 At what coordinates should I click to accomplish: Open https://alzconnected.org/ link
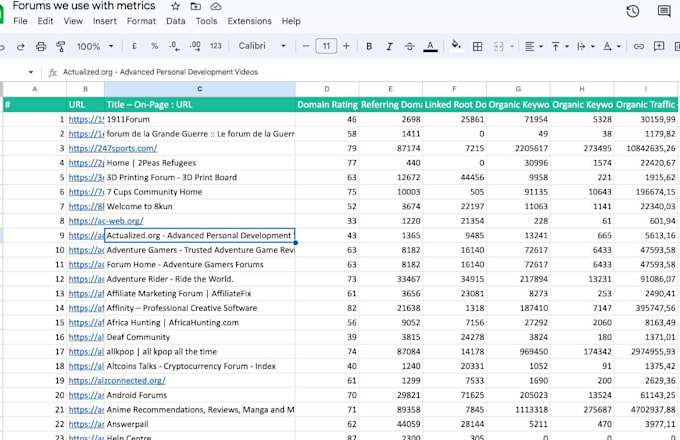[117, 381]
